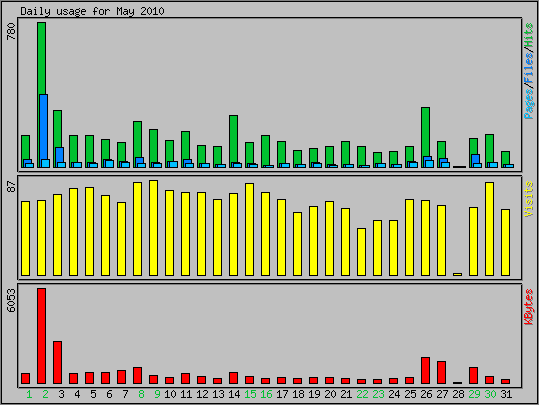This screenshot has width=539, height=405.
Task: Click the red "KBytes" legend label
Action: pyautogui.click(x=528, y=307)
